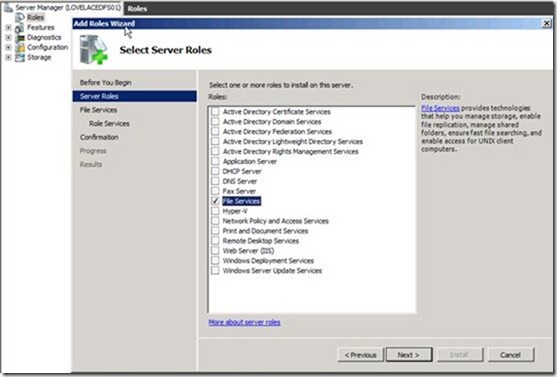The width and height of the screenshot is (557, 377).
Task: Select the Diagnostics label in tree
Action: [44, 37]
